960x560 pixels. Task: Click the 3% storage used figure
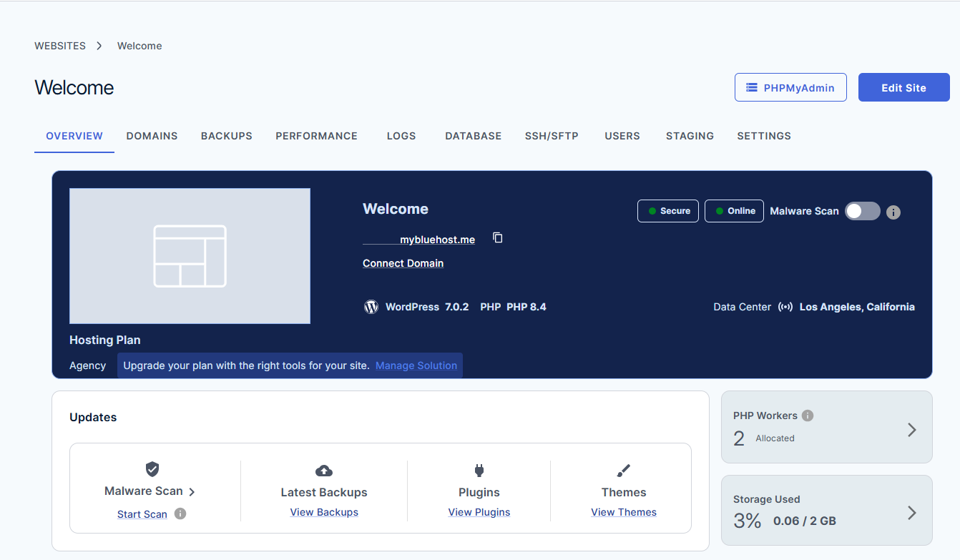tap(748, 521)
